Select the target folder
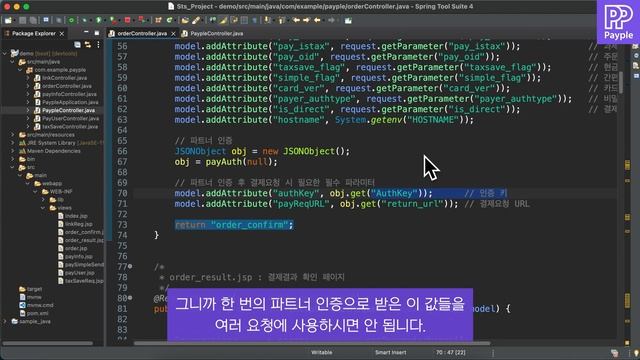The width and height of the screenshot is (640, 360). [x=34, y=289]
